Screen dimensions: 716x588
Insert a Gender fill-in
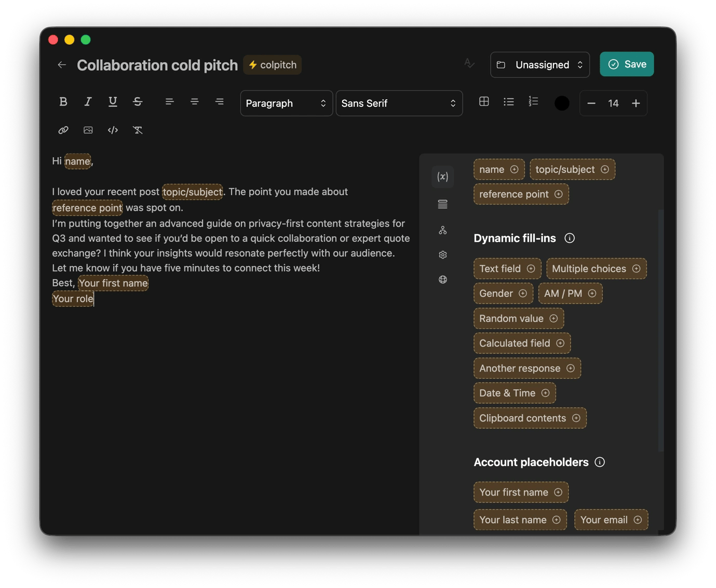503,294
